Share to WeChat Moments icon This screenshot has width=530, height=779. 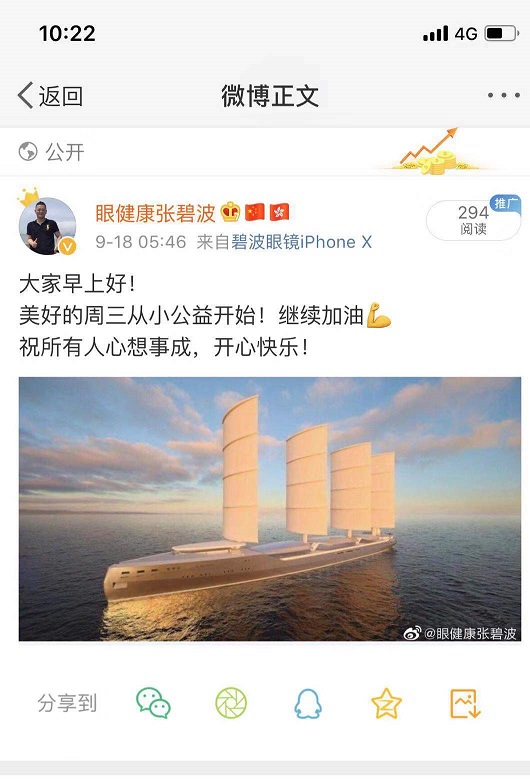pyautogui.click(x=231, y=703)
